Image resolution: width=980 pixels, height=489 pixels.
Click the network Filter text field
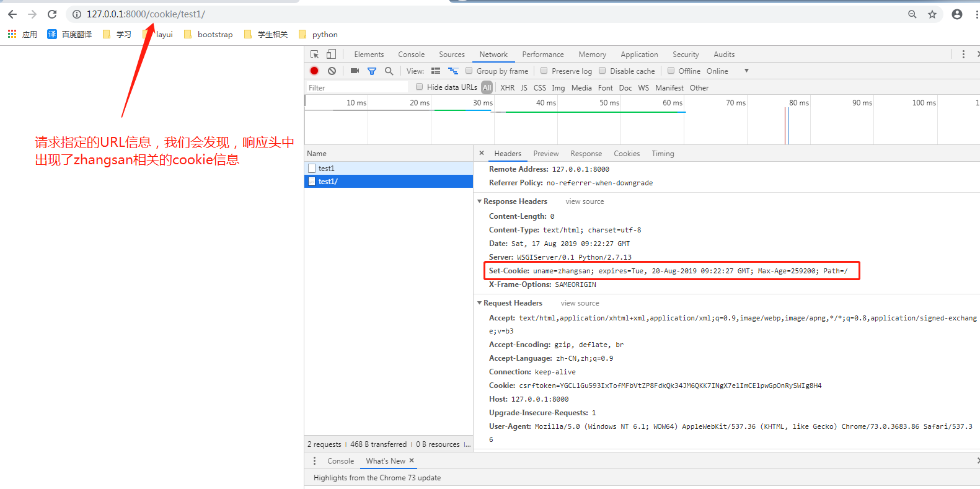click(357, 87)
